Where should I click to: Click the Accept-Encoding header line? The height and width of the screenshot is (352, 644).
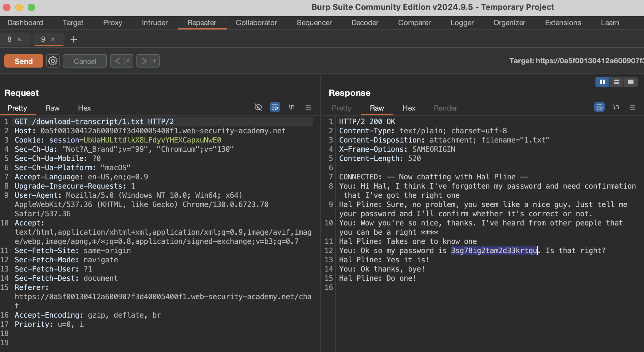click(x=88, y=315)
